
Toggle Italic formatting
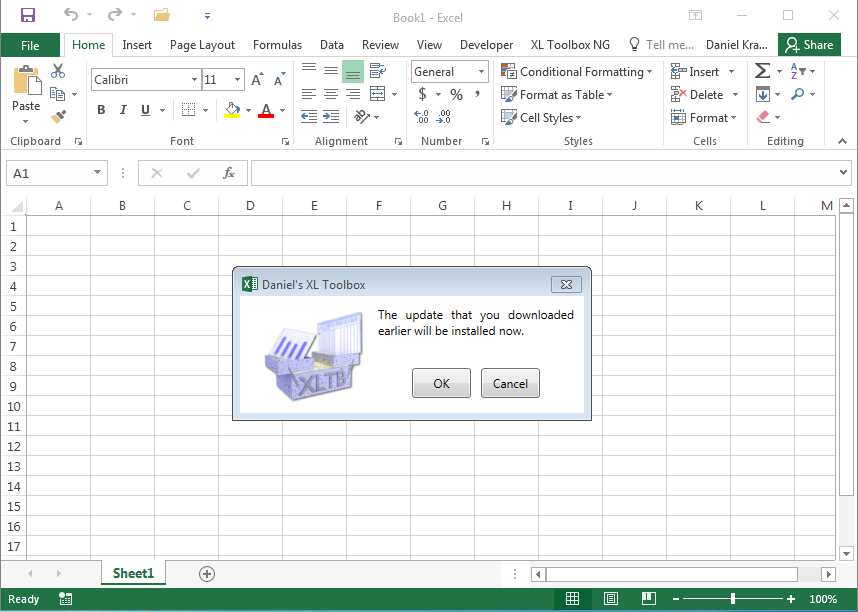coord(123,110)
